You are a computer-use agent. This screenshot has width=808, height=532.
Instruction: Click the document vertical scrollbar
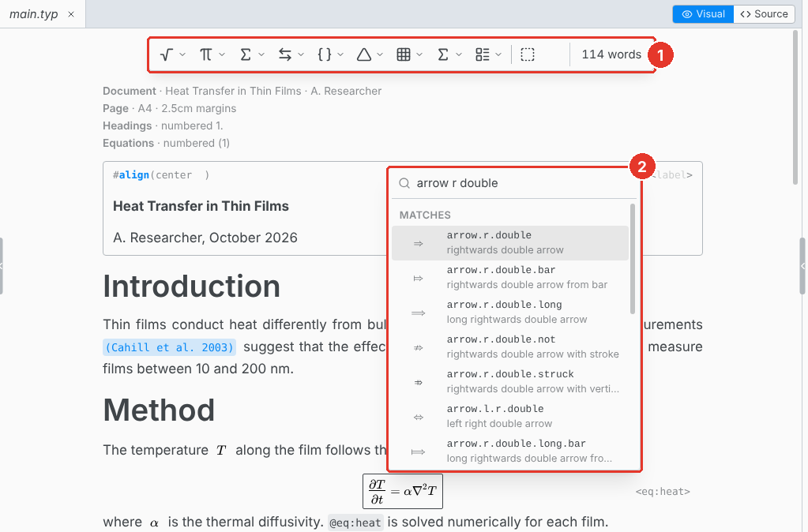797,107
